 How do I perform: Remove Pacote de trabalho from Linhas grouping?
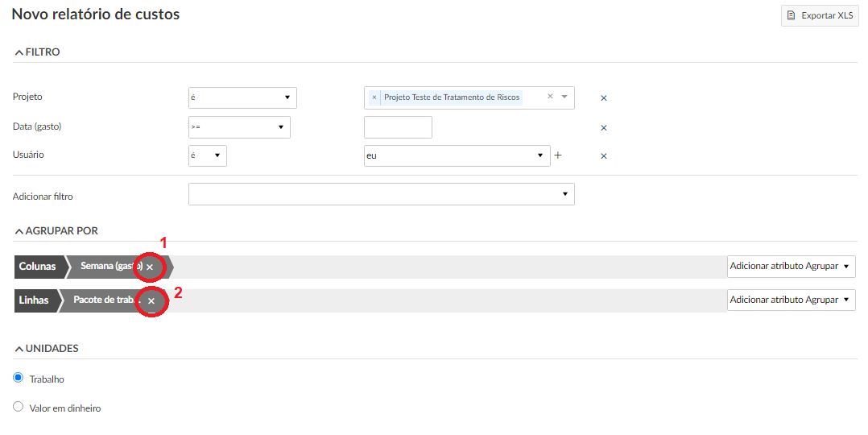pos(151,300)
